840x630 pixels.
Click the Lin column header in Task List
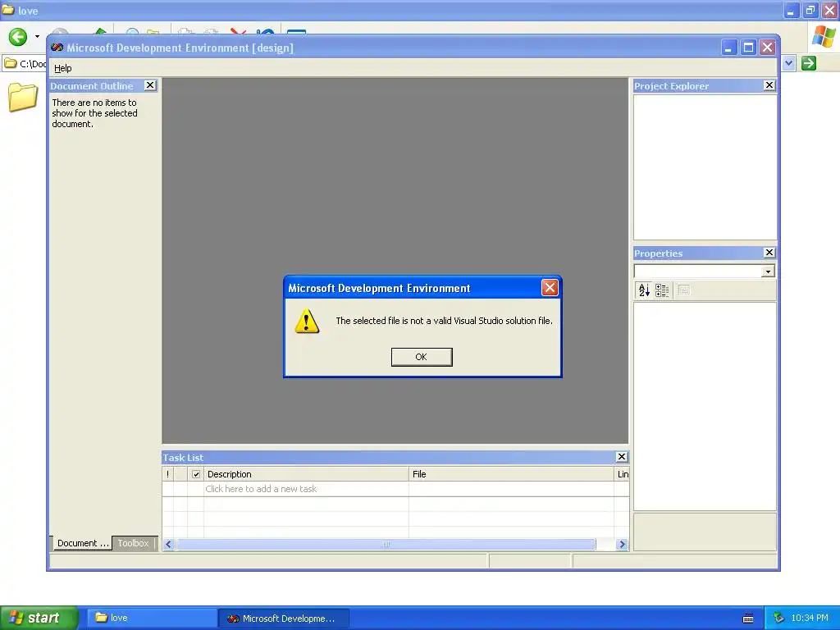tap(622, 474)
